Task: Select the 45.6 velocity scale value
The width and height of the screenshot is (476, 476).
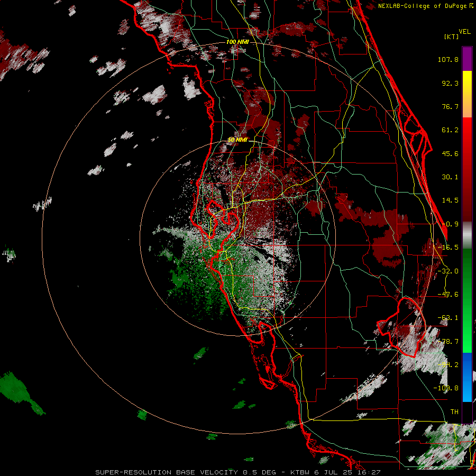Action: click(x=450, y=153)
